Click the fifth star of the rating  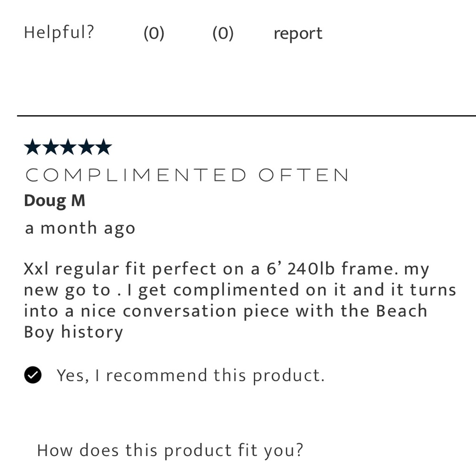[x=103, y=148]
